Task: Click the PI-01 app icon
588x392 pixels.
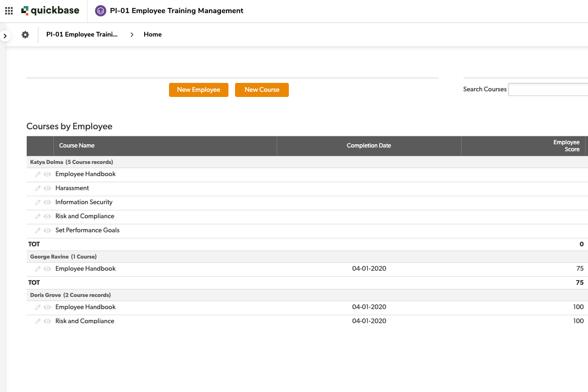Action: tap(100, 10)
